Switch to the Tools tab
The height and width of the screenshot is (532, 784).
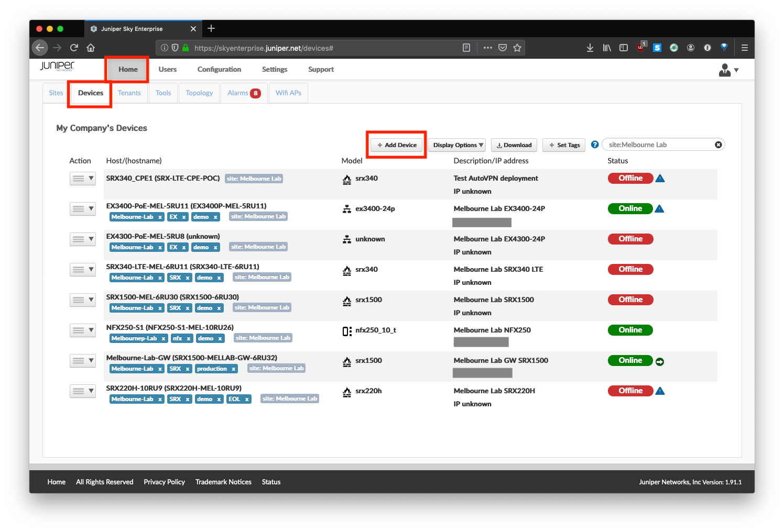click(164, 93)
